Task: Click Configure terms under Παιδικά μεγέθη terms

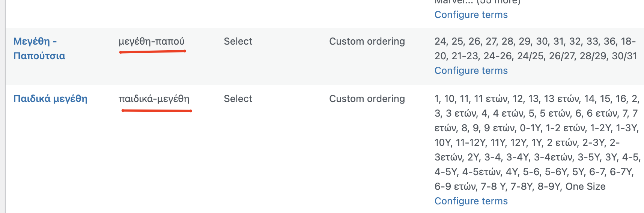Action: click(x=471, y=201)
